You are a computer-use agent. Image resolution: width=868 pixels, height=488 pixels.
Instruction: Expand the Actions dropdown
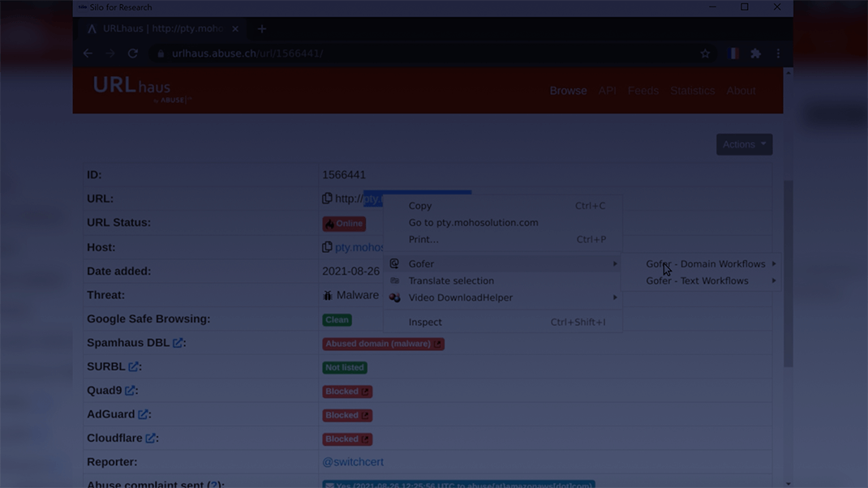pyautogui.click(x=744, y=144)
